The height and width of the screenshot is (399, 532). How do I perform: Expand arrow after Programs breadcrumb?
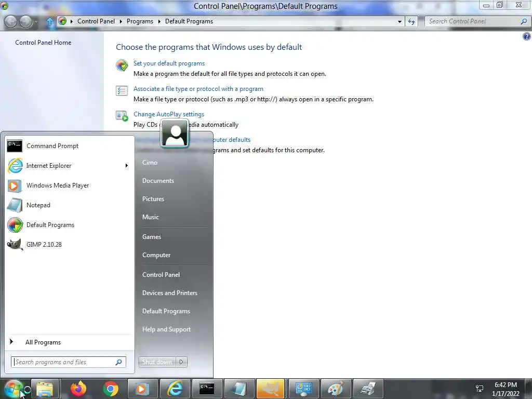tap(159, 21)
